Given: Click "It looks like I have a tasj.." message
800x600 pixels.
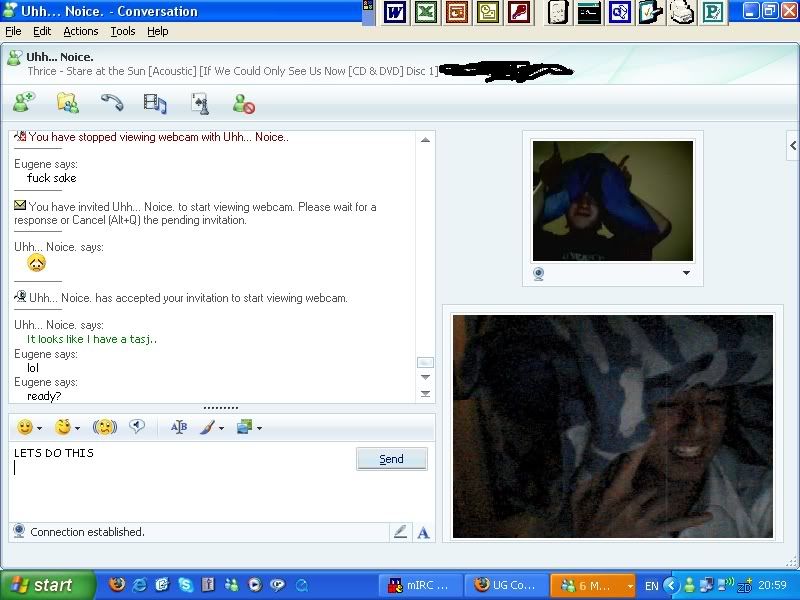Looking at the screenshot, I should pos(92,339).
